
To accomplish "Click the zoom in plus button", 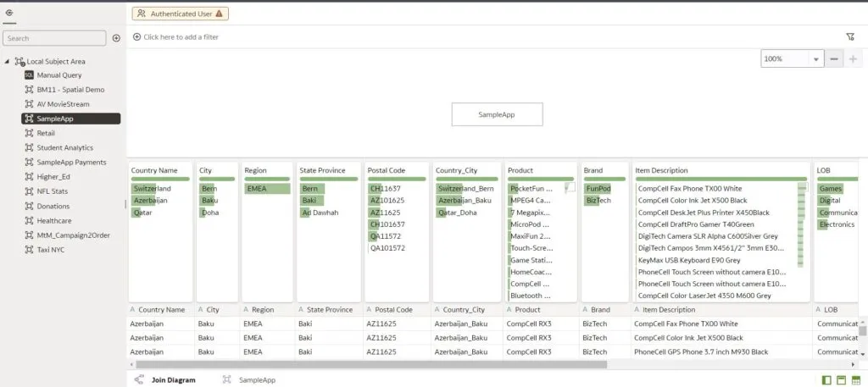I will 853,59.
